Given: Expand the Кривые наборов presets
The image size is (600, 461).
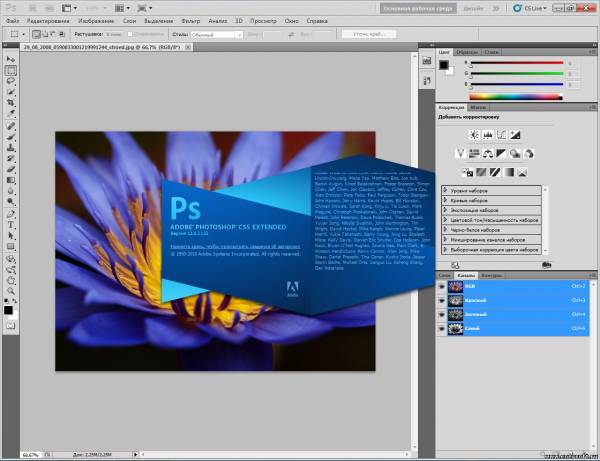Looking at the screenshot, I should coord(445,200).
